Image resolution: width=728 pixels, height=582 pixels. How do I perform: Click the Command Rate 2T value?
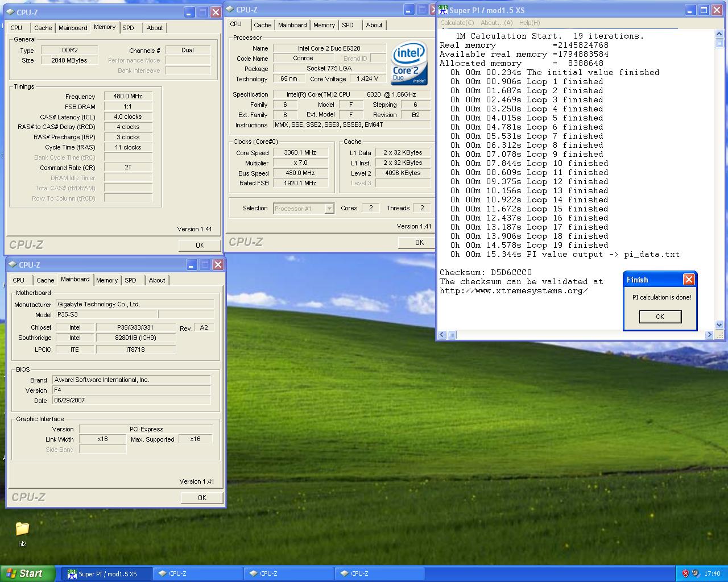pos(128,168)
